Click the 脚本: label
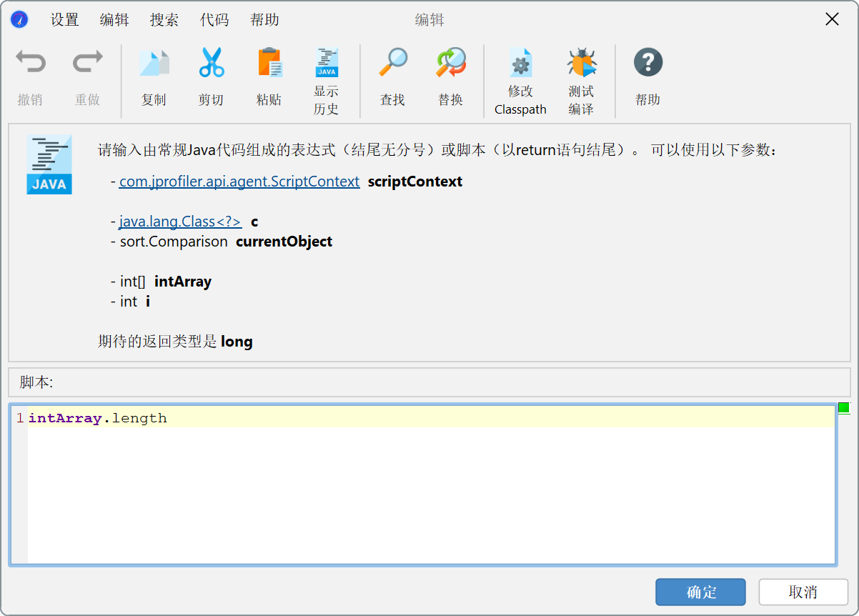 coord(36,382)
